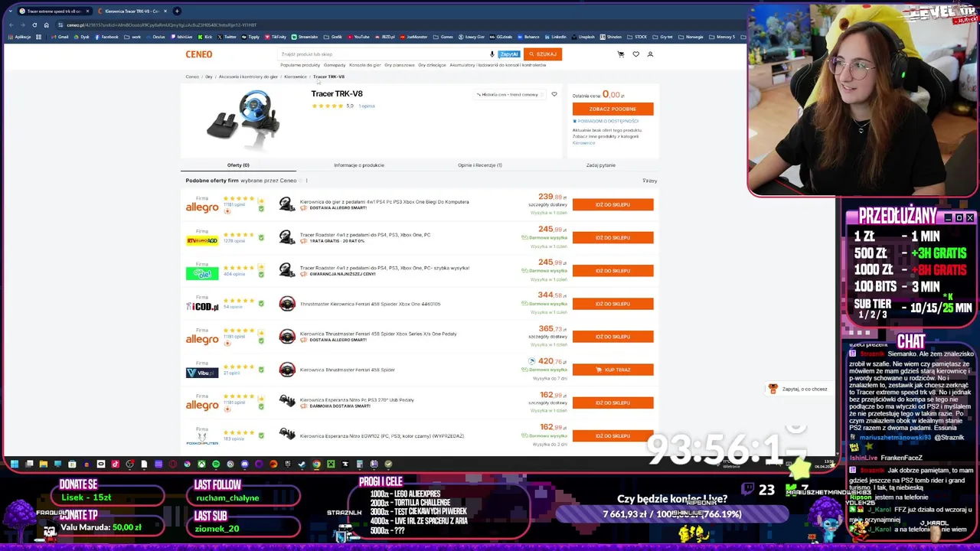The height and width of the screenshot is (551, 980).
Task: Open the Gmail bookmark
Action: tap(60, 37)
